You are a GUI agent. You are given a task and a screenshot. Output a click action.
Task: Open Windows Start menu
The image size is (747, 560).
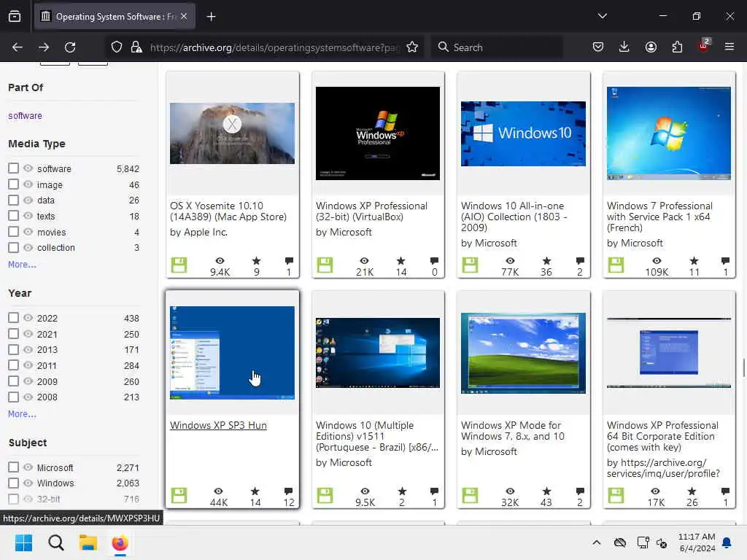[23, 542]
